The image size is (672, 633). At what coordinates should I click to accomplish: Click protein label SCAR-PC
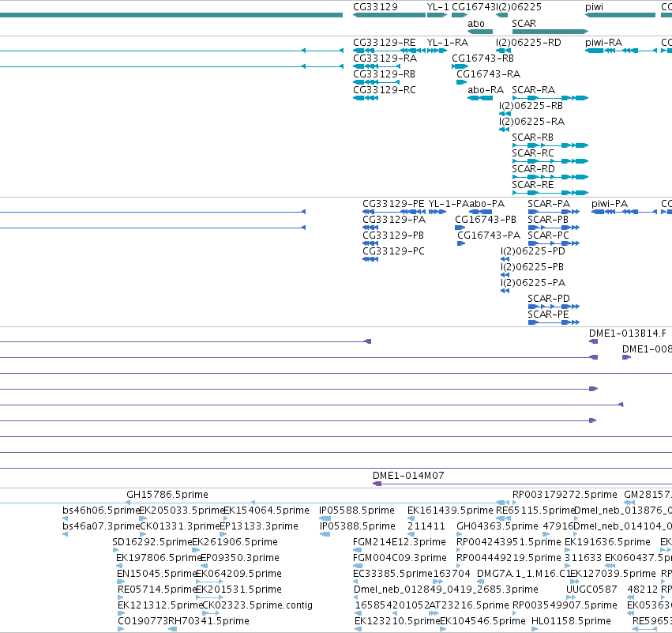[548, 235]
